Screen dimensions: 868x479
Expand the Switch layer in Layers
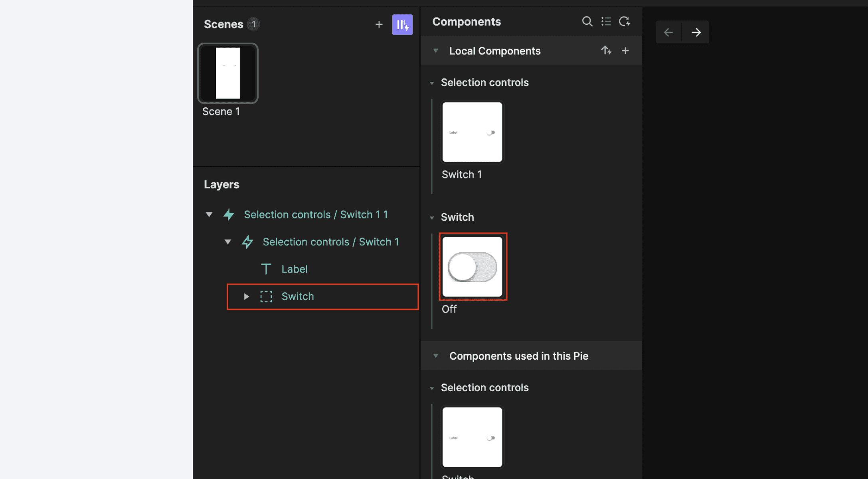click(x=246, y=297)
